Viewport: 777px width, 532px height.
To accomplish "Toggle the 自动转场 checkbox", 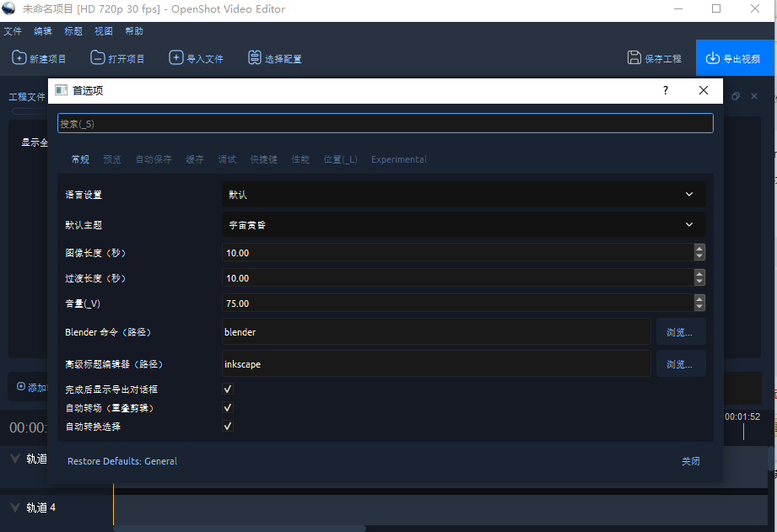I will 227,407.
